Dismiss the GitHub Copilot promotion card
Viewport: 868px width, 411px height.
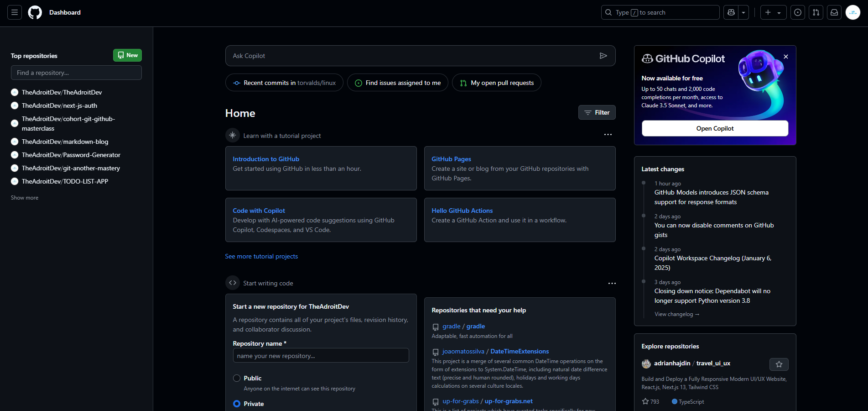[x=785, y=56]
